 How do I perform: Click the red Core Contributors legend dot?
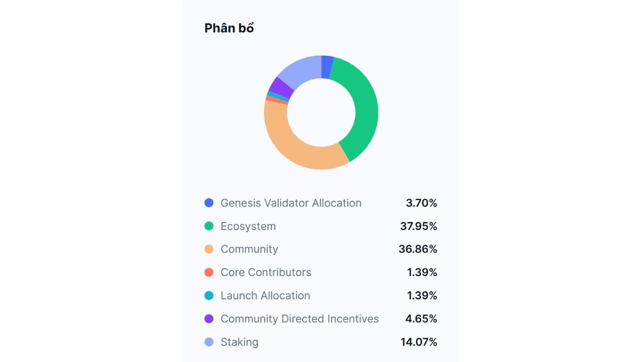point(209,272)
